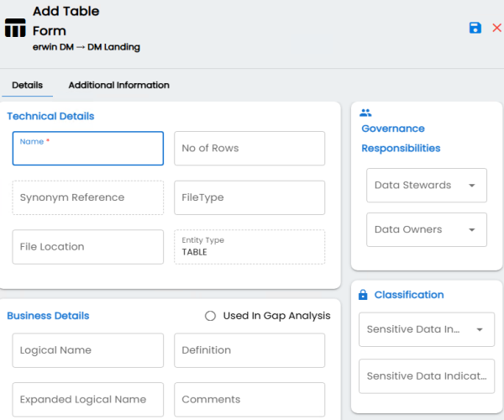Click the Expanded Logical Name field
Image resolution: width=504 pixels, height=420 pixels.
88,400
